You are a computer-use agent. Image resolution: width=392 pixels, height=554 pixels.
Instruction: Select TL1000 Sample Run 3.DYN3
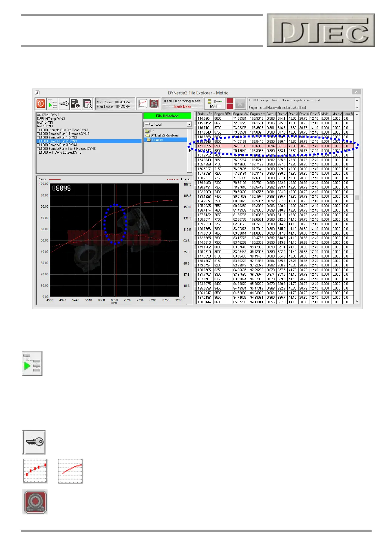pyautogui.click(x=57, y=145)
